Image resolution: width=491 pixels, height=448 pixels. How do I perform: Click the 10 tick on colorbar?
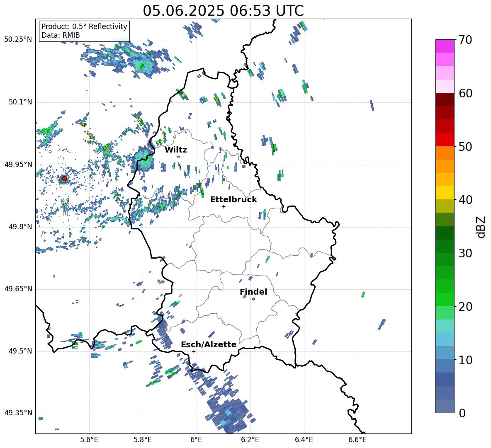[465, 360]
